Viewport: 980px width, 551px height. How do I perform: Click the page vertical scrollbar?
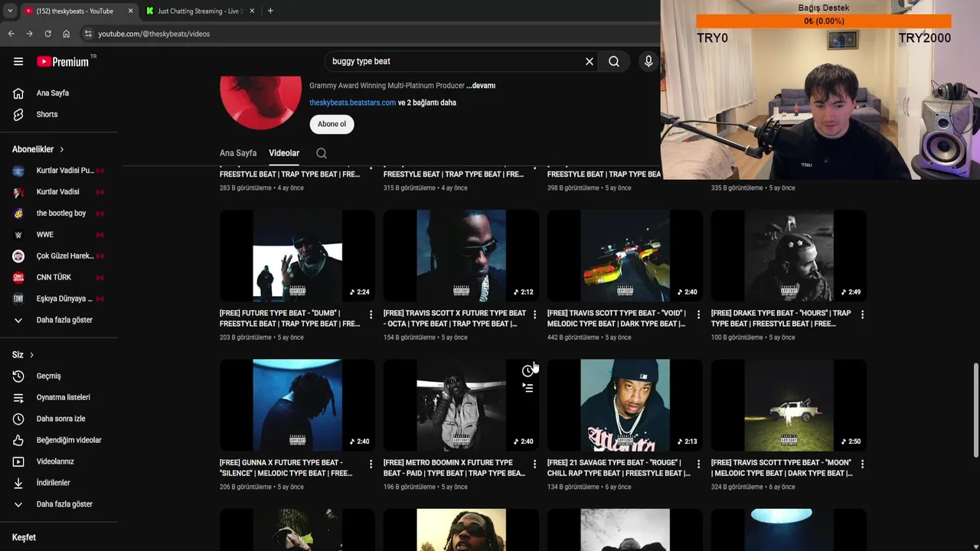pyautogui.click(x=975, y=409)
